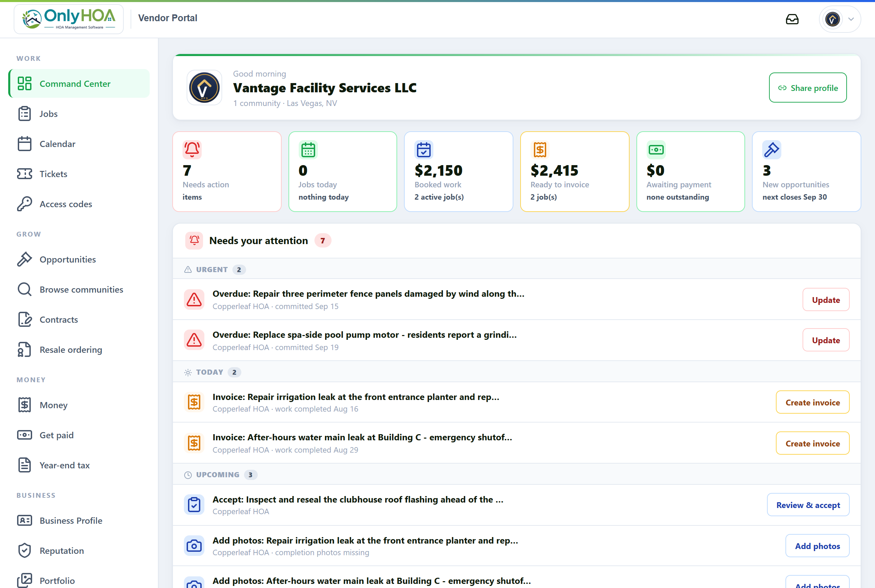Click the warning icon beside fence panels item
Viewport: 875px width, 588px height.
point(194,299)
